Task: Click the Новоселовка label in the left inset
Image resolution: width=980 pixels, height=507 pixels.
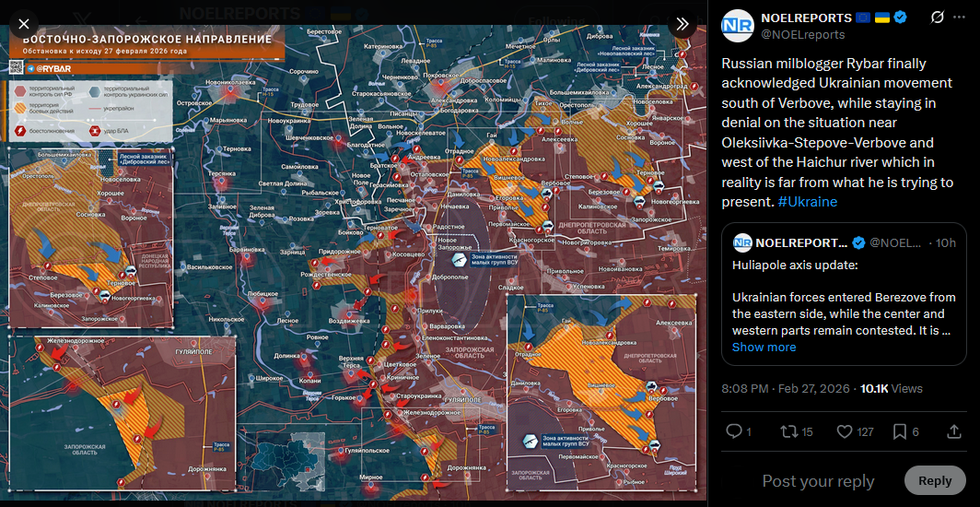Action: [120, 179]
